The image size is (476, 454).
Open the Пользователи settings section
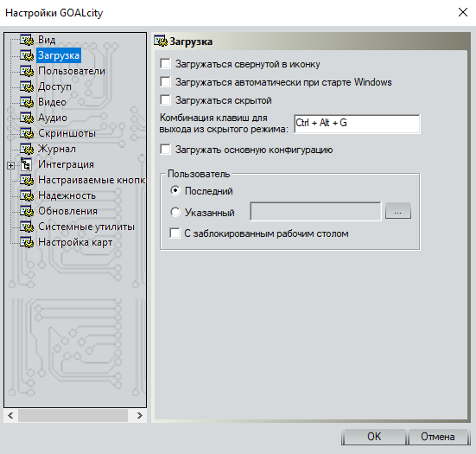click(x=72, y=71)
